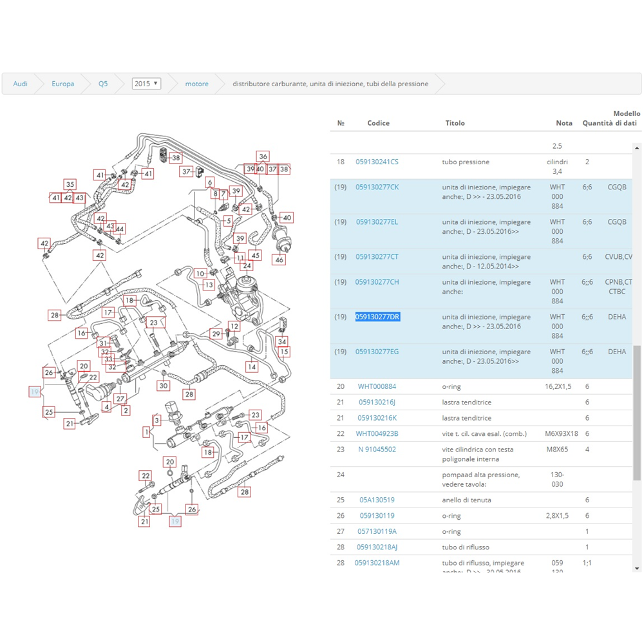Image resolution: width=644 pixels, height=644 pixels.
Task: Open part code 059130277EL
Action: 377,222
